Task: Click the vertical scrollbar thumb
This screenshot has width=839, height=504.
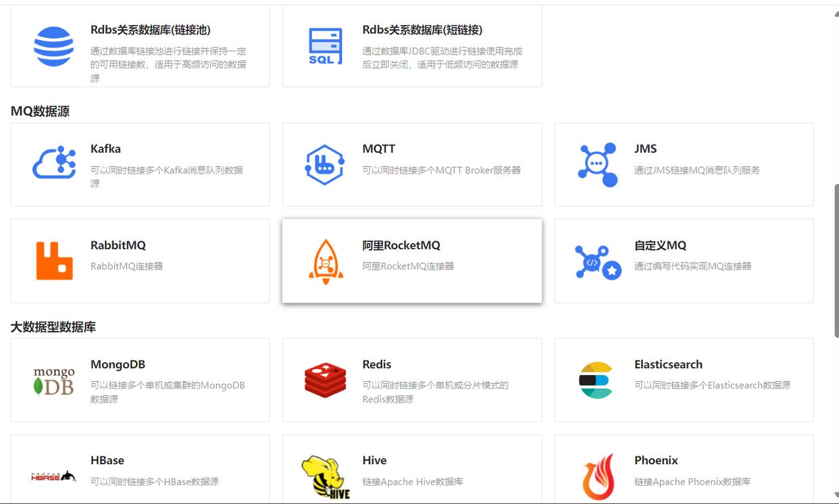Action: pyautogui.click(x=836, y=260)
